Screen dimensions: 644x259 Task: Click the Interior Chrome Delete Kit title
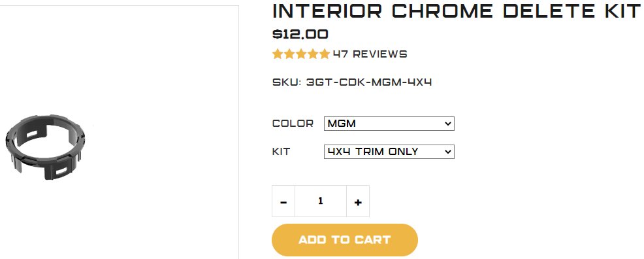pos(457,10)
